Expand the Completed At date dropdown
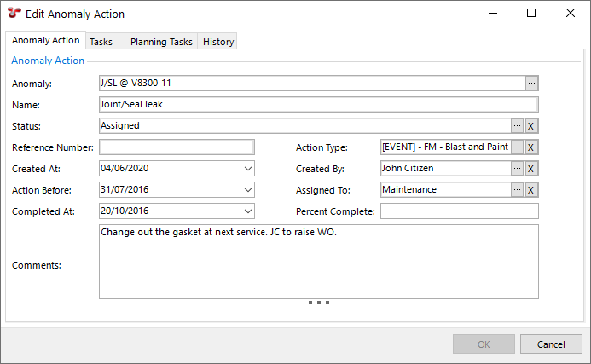 pos(247,211)
